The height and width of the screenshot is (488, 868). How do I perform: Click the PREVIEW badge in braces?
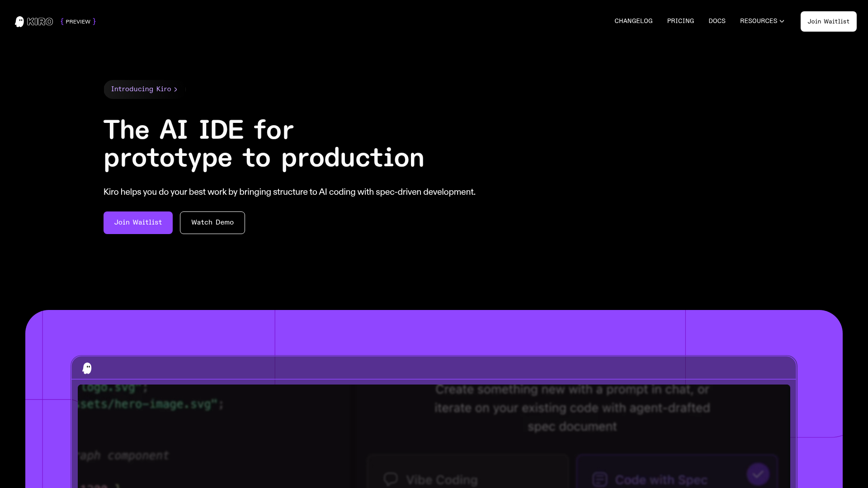pos(78,22)
